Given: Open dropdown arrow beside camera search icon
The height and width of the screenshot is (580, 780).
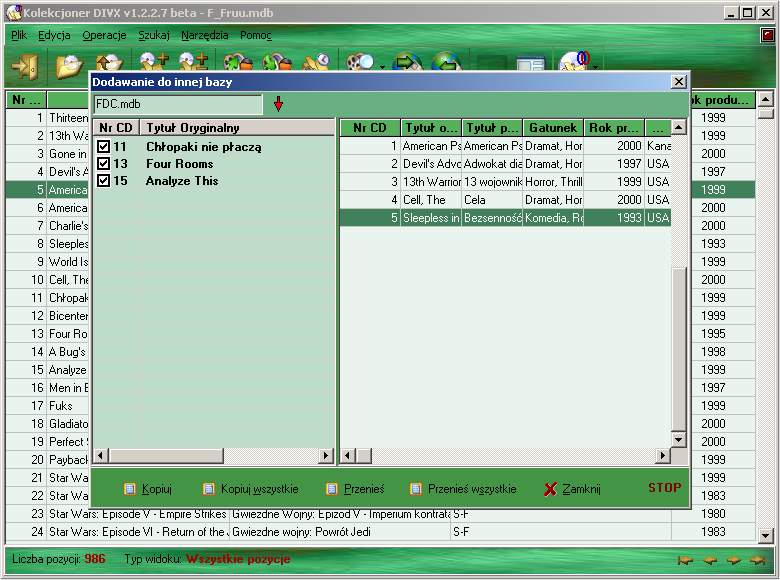Looking at the screenshot, I should (x=382, y=68).
